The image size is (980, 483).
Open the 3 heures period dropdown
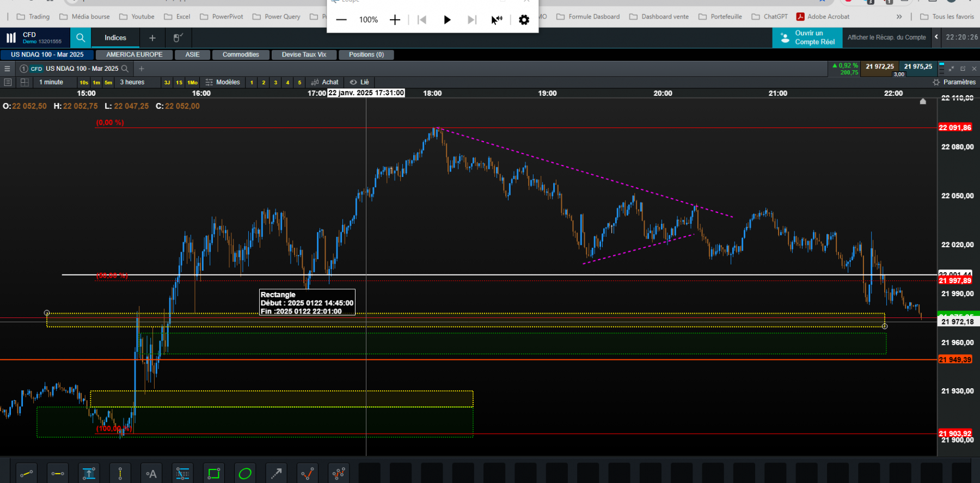pos(132,82)
